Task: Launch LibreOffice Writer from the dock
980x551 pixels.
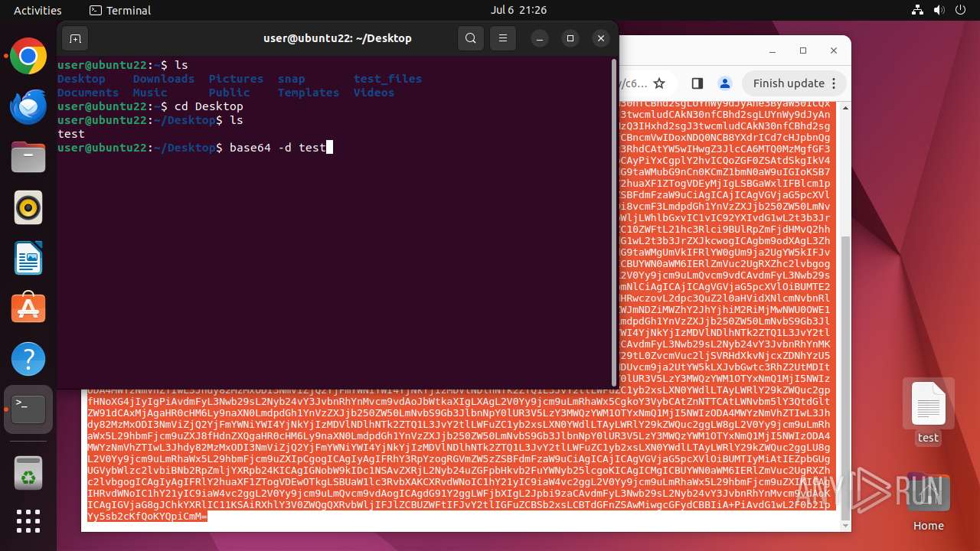Action: point(28,258)
